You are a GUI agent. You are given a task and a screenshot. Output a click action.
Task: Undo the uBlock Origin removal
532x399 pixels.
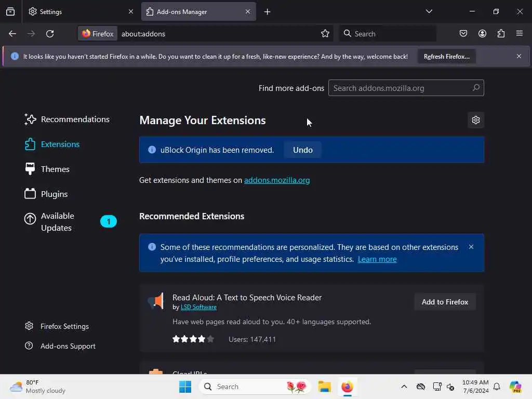click(303, 150)
